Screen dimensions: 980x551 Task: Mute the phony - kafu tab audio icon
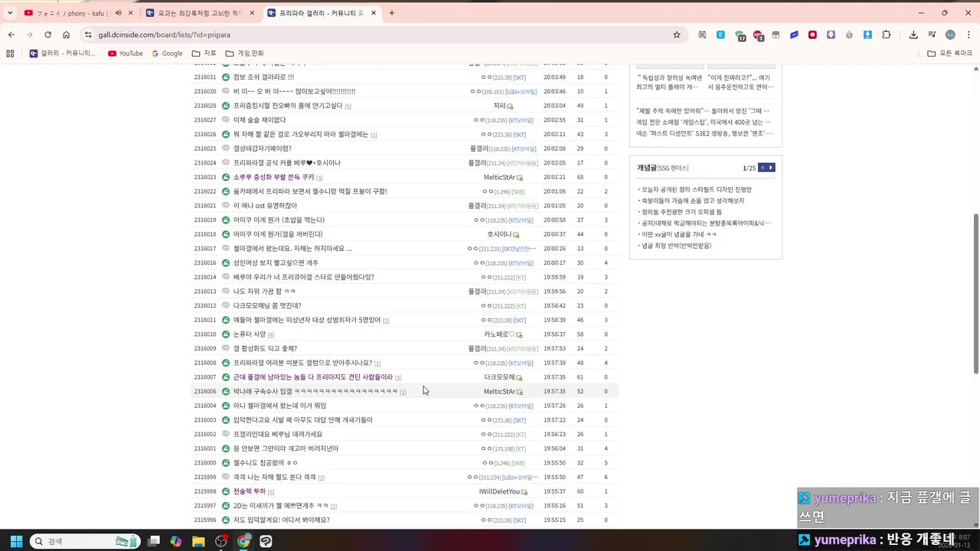(118, 13)
